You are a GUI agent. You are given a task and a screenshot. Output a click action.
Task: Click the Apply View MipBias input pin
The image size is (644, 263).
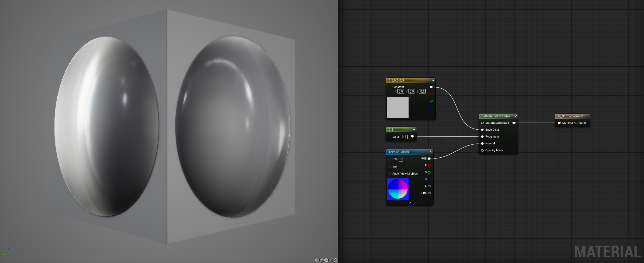click(x=389, y=174)
